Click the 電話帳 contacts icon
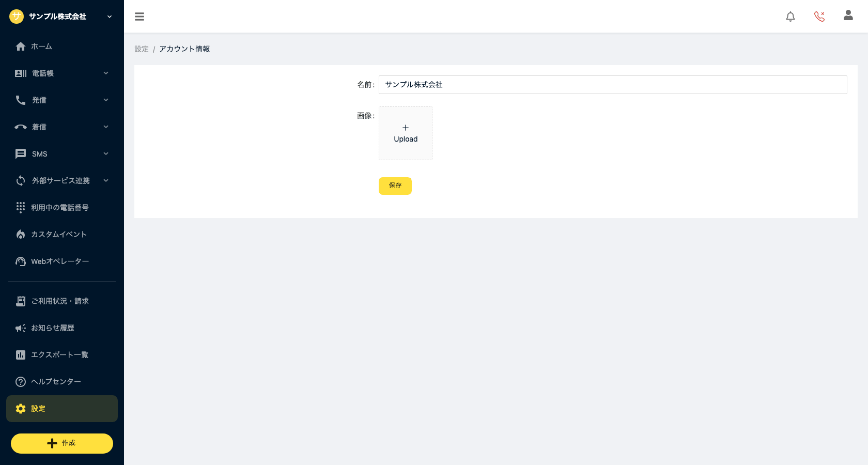 click(21, 73)
